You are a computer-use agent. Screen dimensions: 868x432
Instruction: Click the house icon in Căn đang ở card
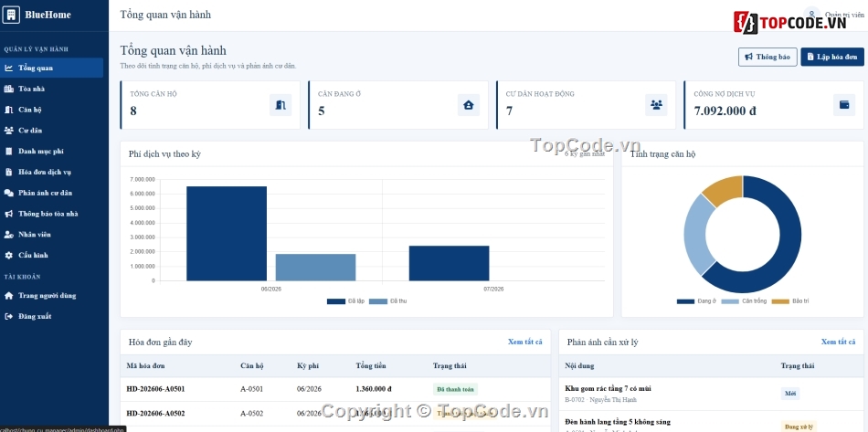click(469, 105)
